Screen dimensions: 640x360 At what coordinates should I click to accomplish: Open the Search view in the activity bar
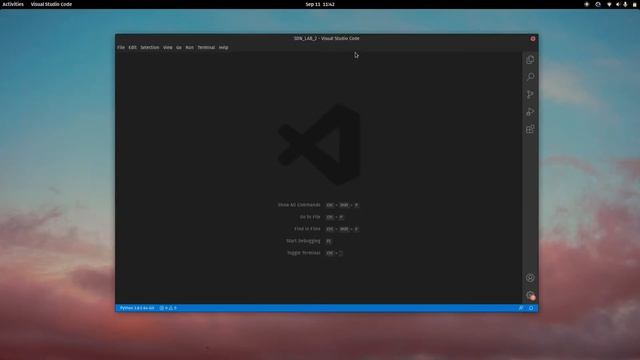530,77
